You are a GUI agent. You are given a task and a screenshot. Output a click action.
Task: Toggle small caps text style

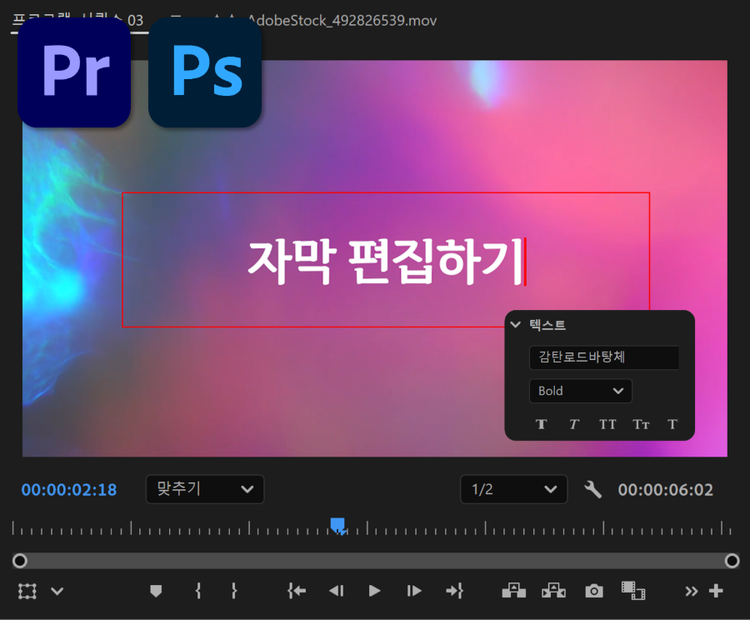tap(641, 424)
